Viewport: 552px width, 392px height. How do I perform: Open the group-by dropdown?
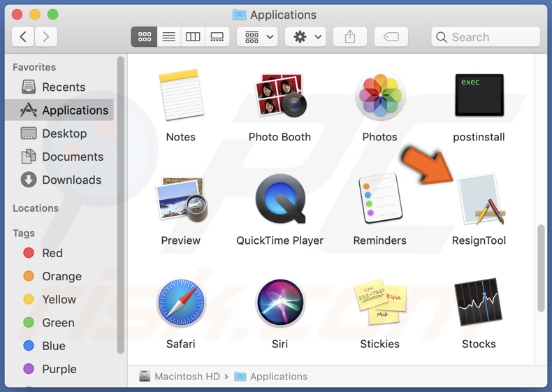(x=257, y=36)
